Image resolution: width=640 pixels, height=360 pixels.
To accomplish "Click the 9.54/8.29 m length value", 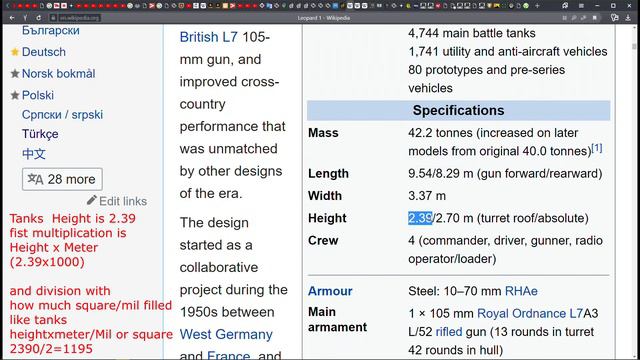I will coord(505,174).
